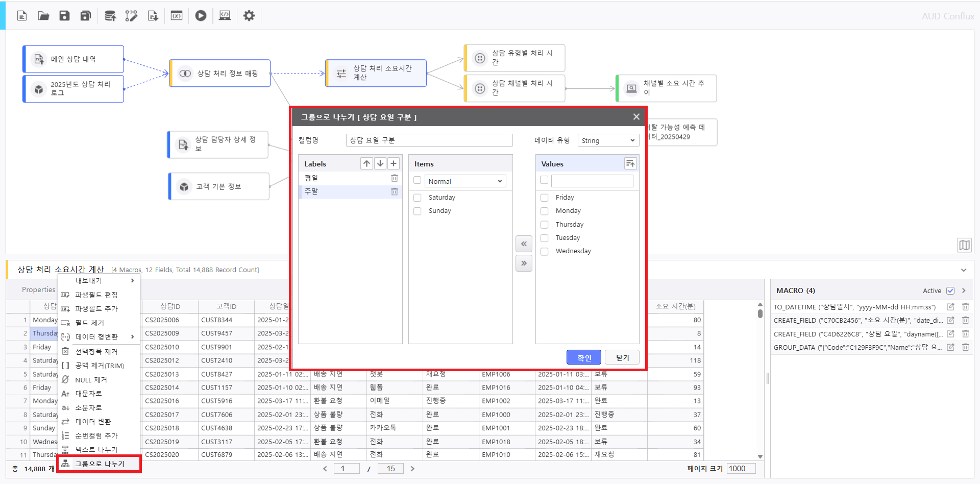Open the settings gear in toolbar
Screen dimensions: 980x484
[249, 16]
